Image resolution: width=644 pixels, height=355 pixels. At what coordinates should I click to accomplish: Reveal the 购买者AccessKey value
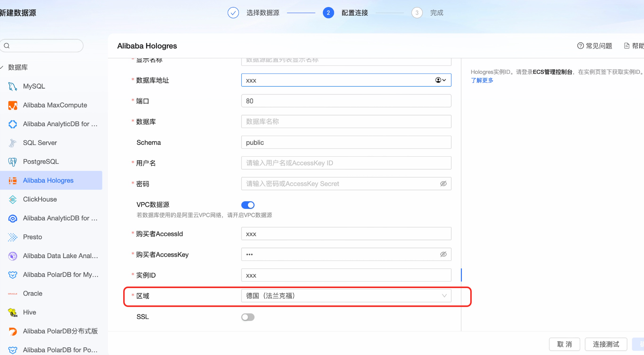coord(443,254)
